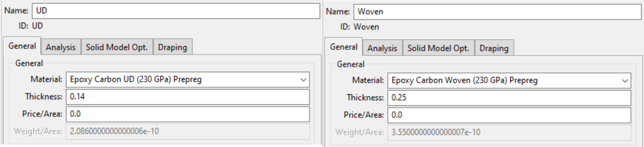Open the Draping tab in Woven fabric panel
644x147 pixels.
494,48
